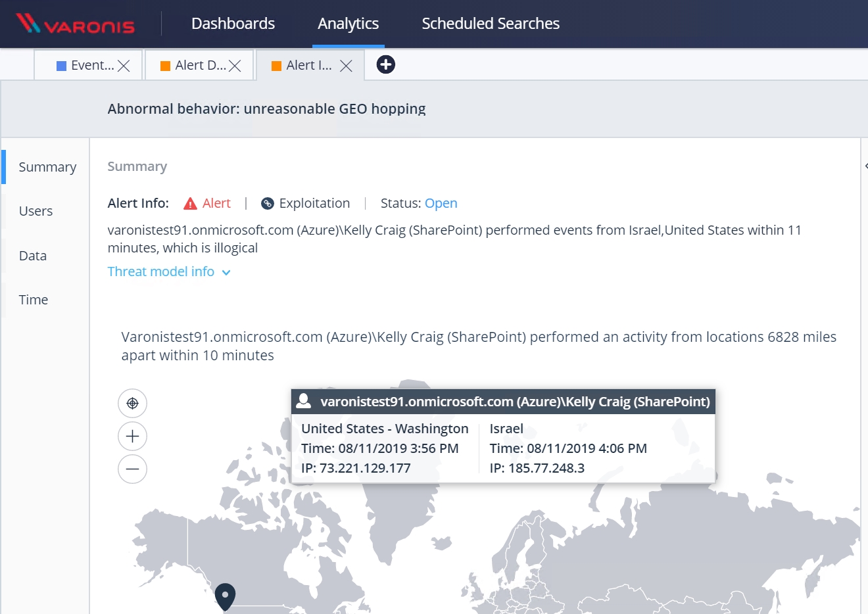The width and height of the screenshot is (868, 614).
Task: Open the alert Status link
Action: pos(441,203)
